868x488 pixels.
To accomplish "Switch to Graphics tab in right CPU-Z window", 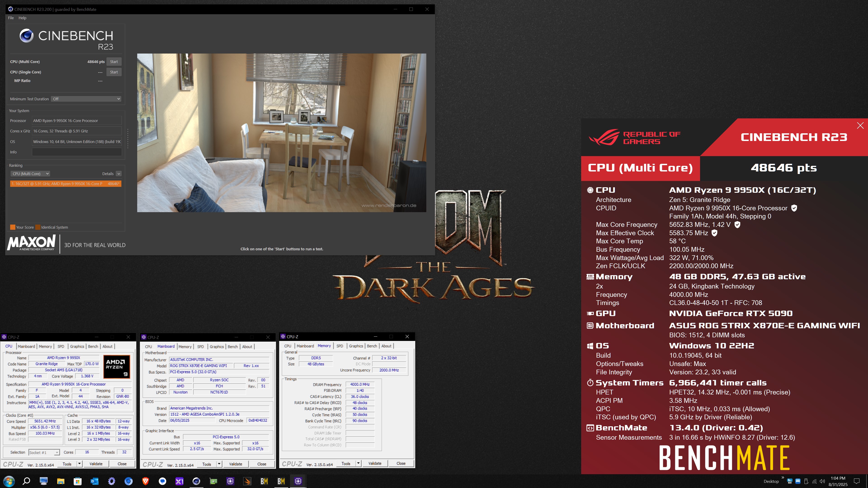I will (356, 346).
